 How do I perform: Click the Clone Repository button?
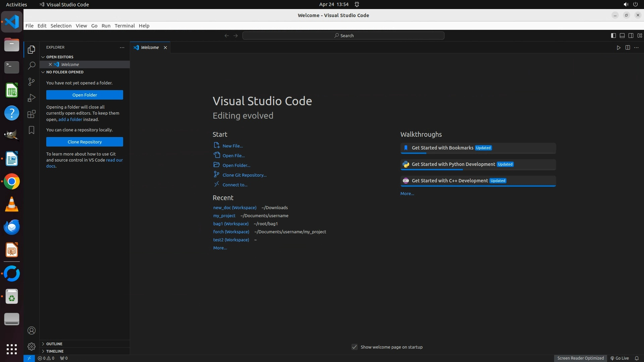85,142
